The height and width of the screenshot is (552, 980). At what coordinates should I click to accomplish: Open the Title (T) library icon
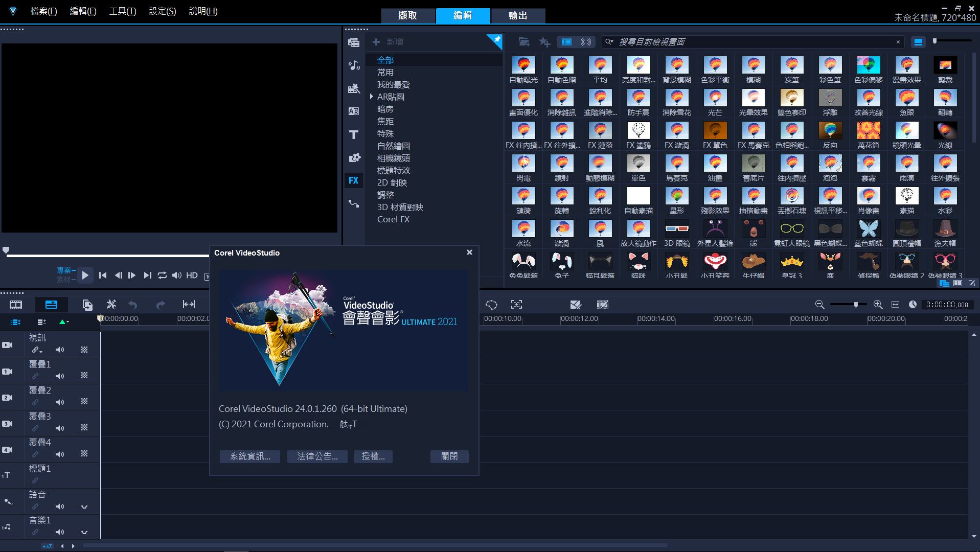tap(354, 134)
